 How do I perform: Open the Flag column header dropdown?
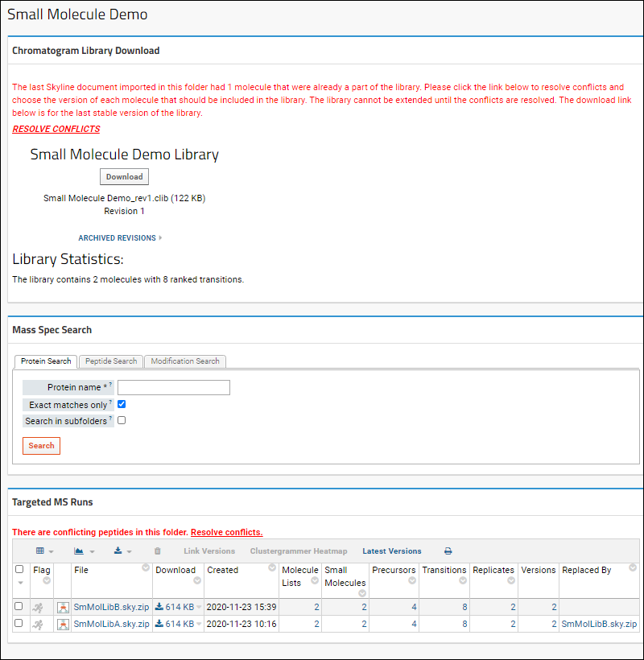pyautogui.click(x=47, y=581)
